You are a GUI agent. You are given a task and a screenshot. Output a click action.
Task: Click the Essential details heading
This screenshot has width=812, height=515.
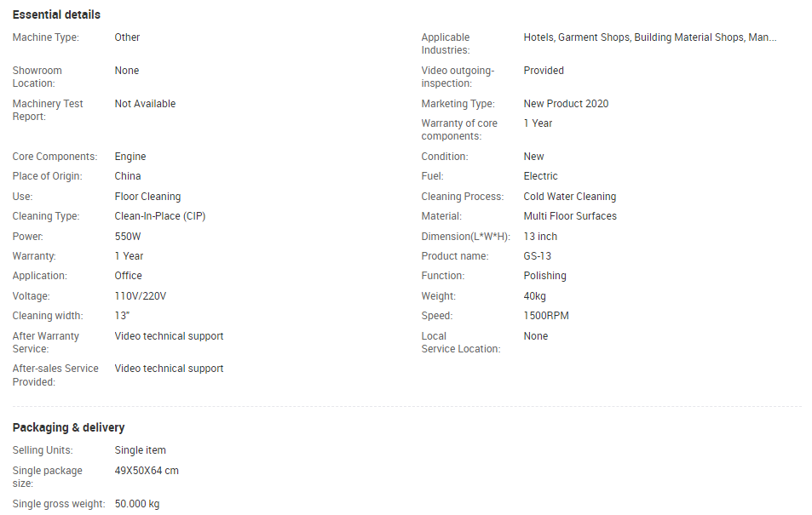pos(56,14)
